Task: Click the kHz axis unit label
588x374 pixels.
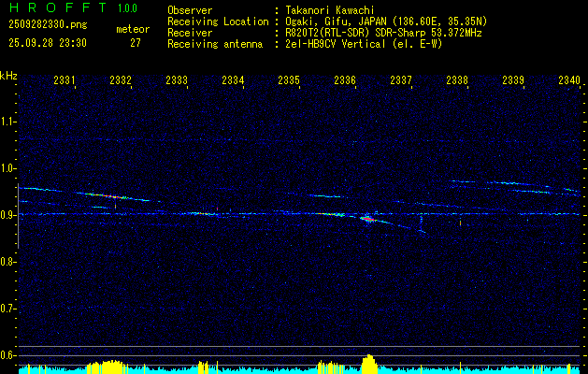Action: (x=8, y=76)
